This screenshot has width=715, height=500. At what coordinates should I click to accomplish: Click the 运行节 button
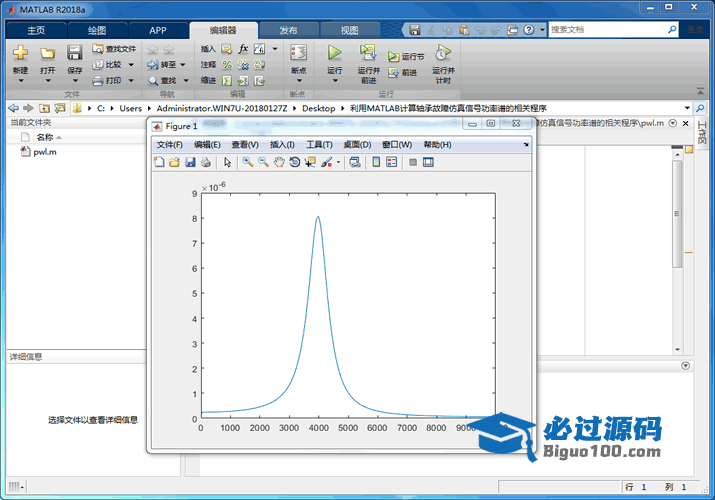pos(406,57)
